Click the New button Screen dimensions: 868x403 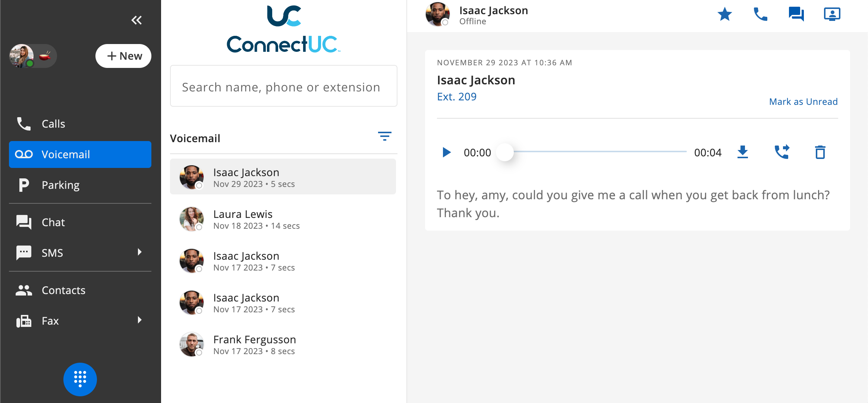click(123, 56)
